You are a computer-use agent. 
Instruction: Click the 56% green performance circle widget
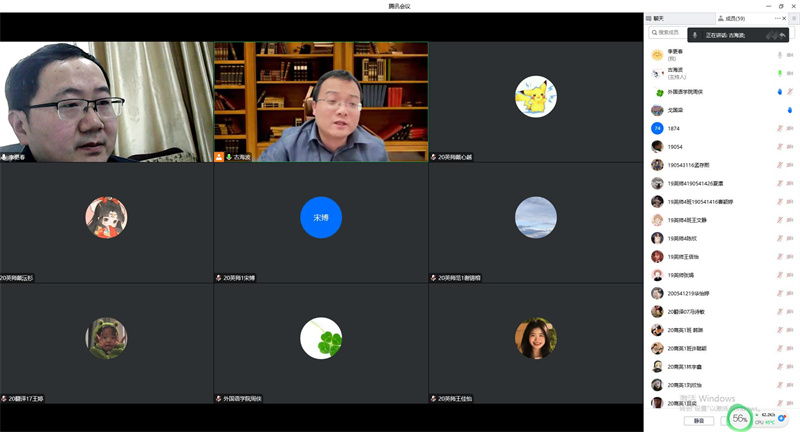[x=740, y=419]
